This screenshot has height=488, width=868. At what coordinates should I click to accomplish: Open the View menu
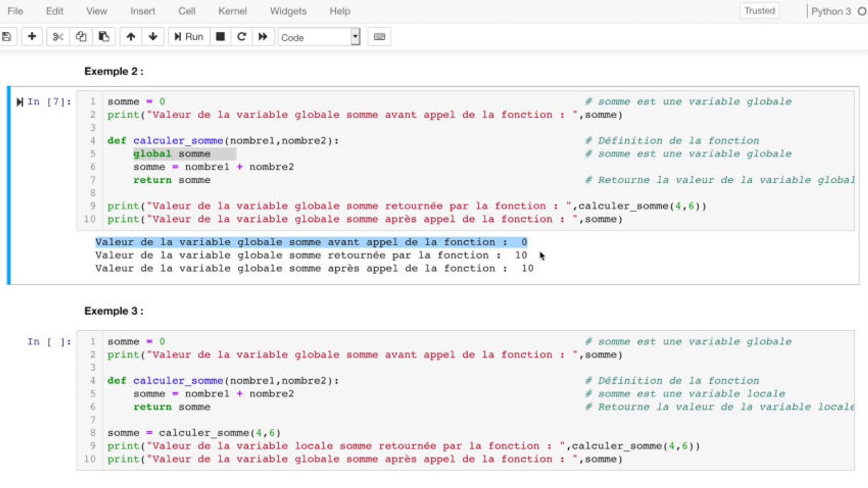pos(97,11)
